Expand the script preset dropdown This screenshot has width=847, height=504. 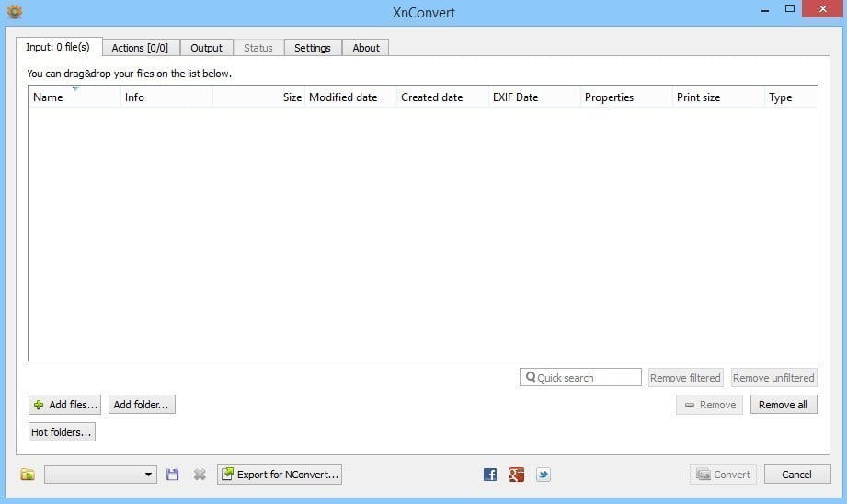click(100, 475)
